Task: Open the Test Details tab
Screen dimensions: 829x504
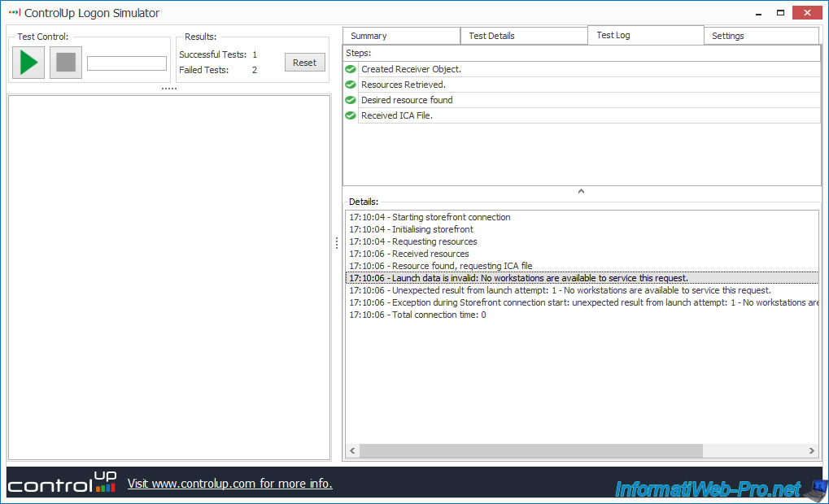Action: point(524,36)
